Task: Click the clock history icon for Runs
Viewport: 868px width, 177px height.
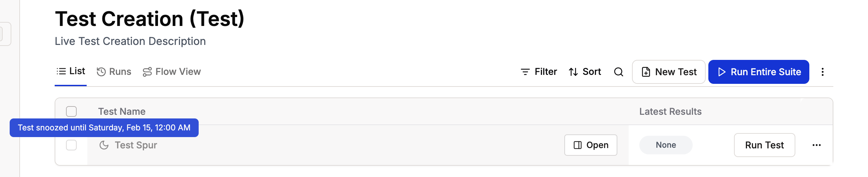Action: tap(101, 72)
